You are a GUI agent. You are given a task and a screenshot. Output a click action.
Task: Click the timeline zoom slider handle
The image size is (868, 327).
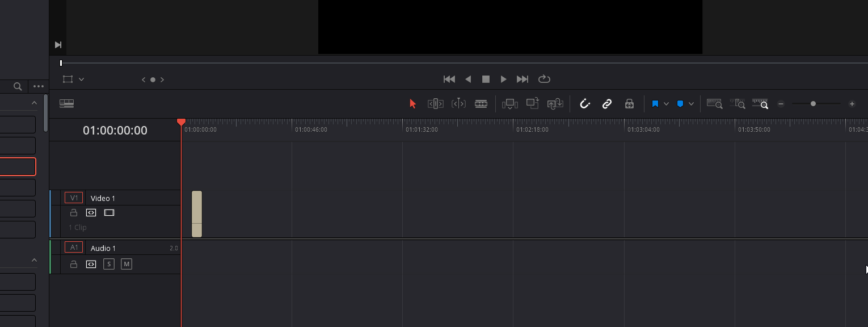[x=813, y=104]
